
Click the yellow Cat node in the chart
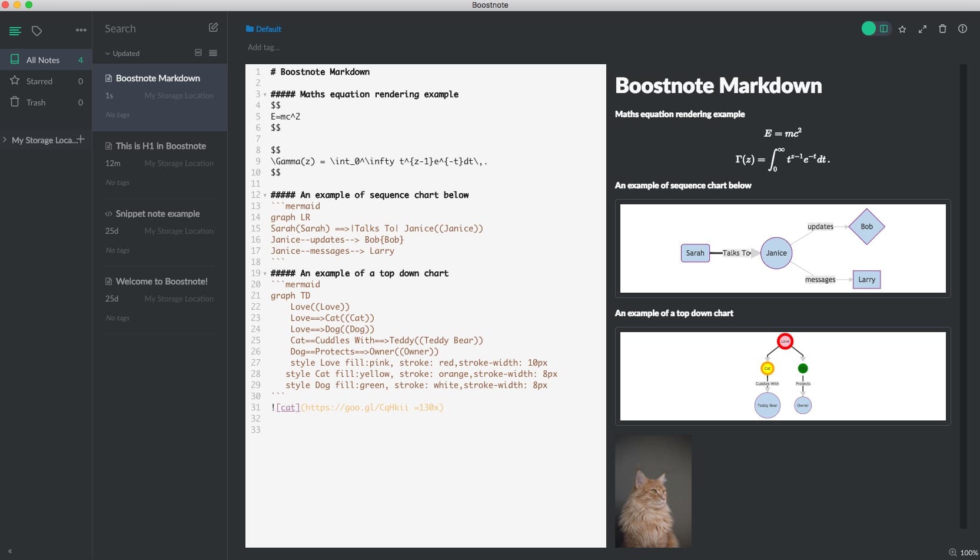[767, 369]
